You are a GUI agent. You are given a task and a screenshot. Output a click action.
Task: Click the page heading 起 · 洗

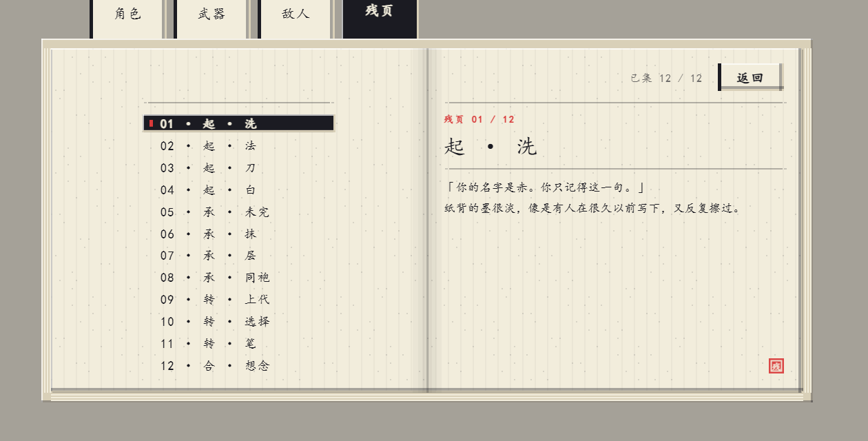[x=490, y=146]
